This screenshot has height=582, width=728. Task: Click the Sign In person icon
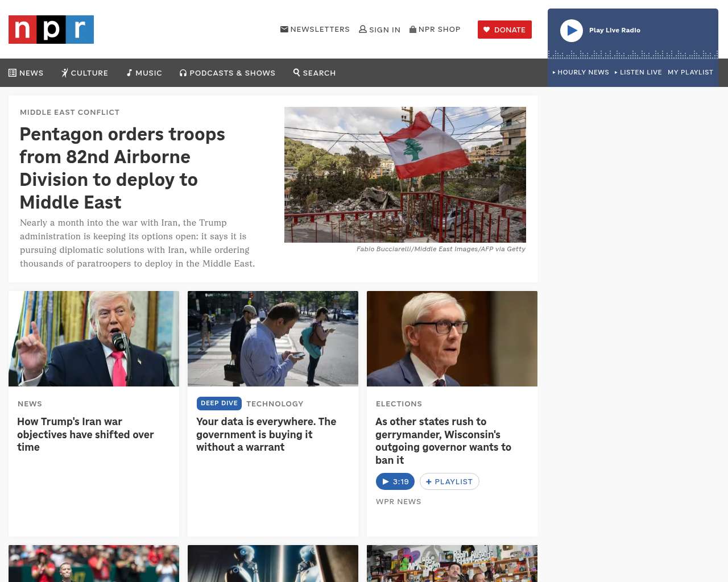pyautogui.click(x=363, y=29)
